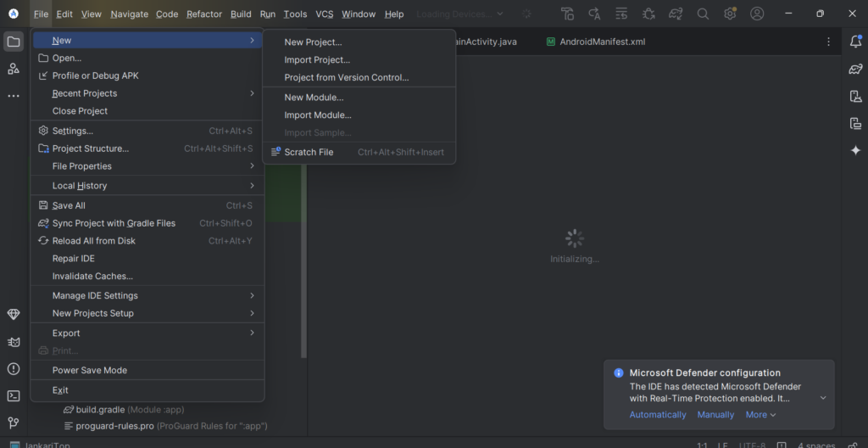Screen dimensions: 868x448
Task: Open the Loading Devices dropdown
Action: (460, 14)
